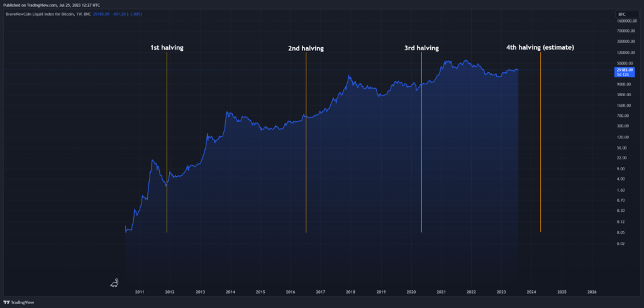The width and height of the screenshot is (644, 308).
Task: Click the 3rd halving label
Action: pyautogui.click(x=421, y=48)
